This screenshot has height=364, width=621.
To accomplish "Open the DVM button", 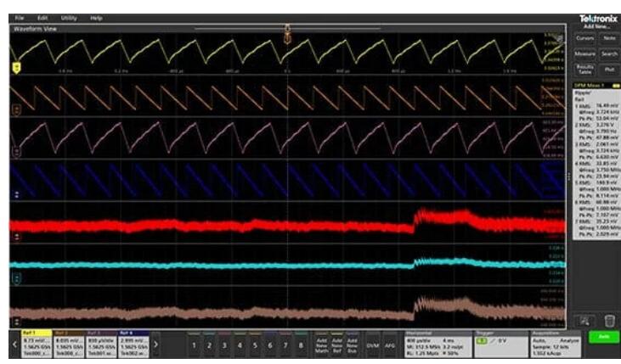I will 373,345.
